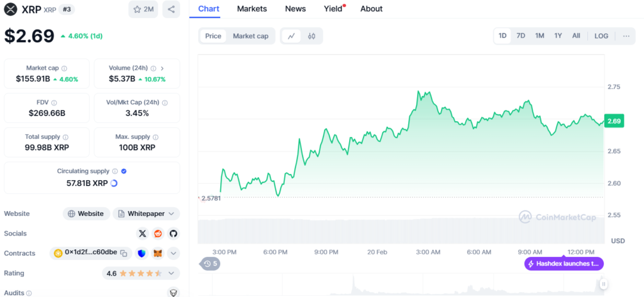The height and width of the screenshot is (297, 644).
Task: Click the 3.45% Vol/Mkt Cap value
Action: click(x=137, y=113)
